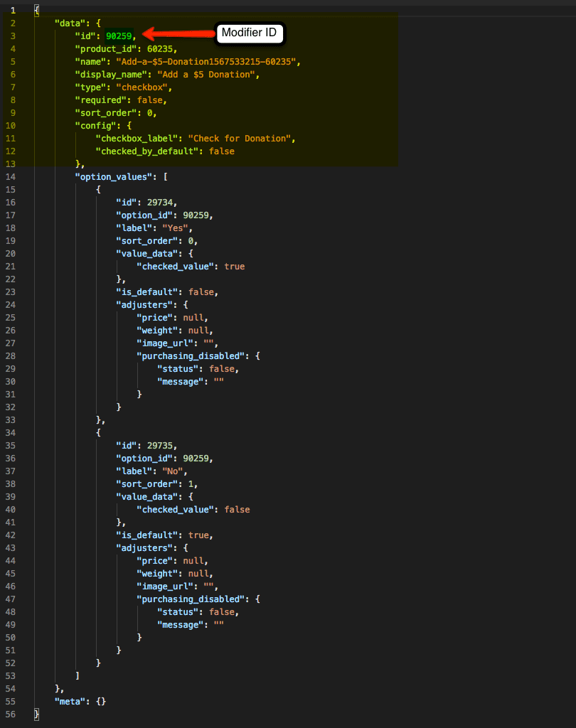Viewport: 576px width, 728px height.
Task: Click the "required" key
Action: [101, 100]
